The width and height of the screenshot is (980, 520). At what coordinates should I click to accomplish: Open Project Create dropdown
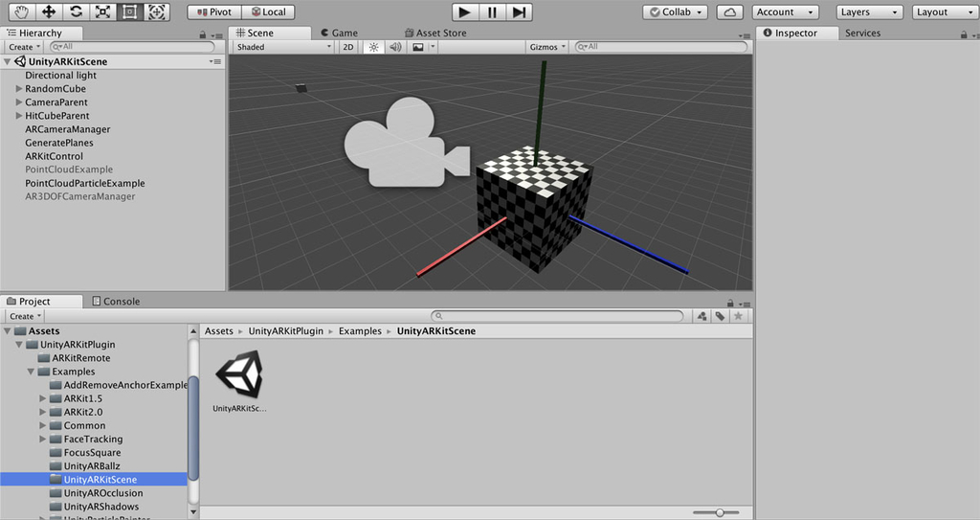(25, 317)
